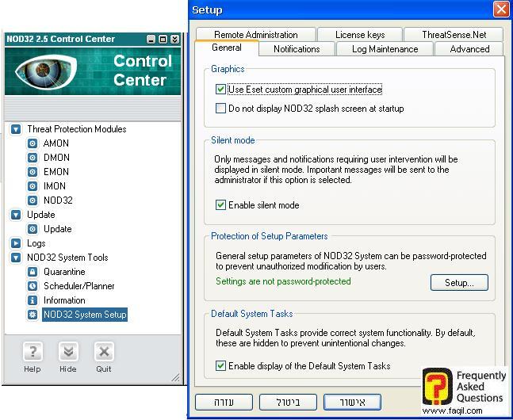Collapse NOD32 System Tools section

[x=16, y=258]
